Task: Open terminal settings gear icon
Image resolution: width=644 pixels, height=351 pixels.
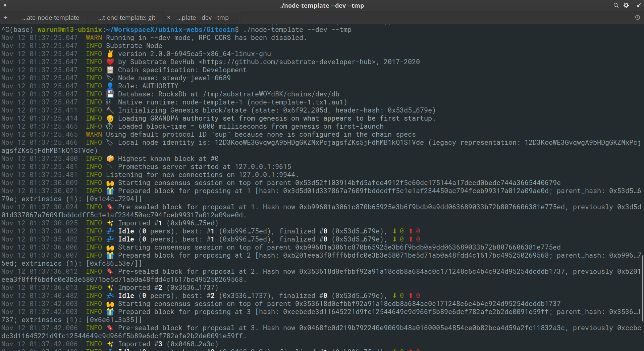Action: (x=626, y=5)
